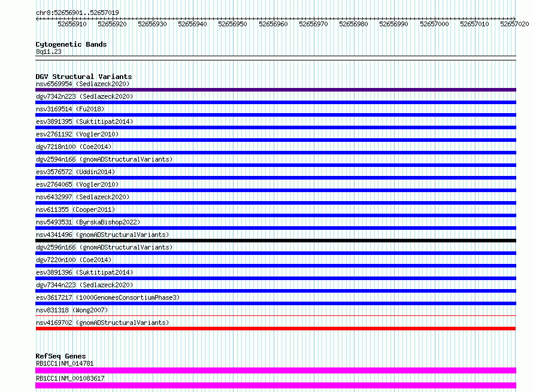Click ruler position 52656940
This screenshot has height=392, width=533.
point(192,24)
